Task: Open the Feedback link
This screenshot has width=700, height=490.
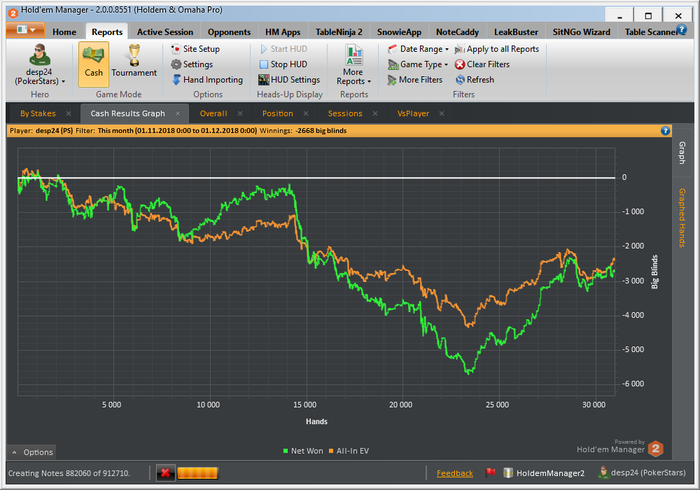Action: [454, 473]
